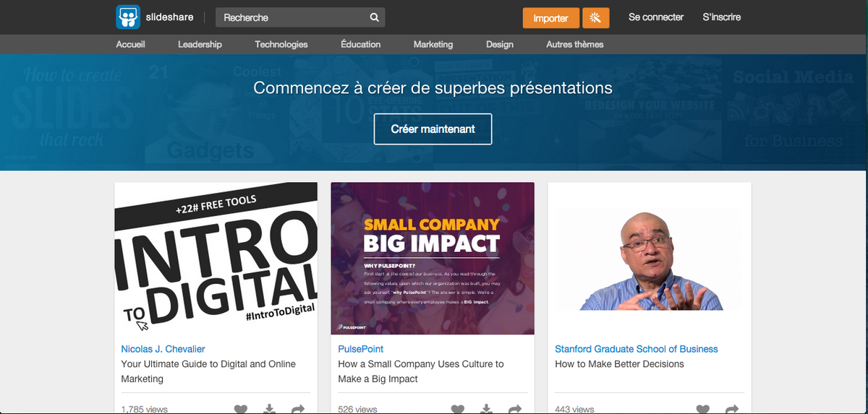Open the Design category
Viewport: 868px width, 414px height.
point(500,44)
